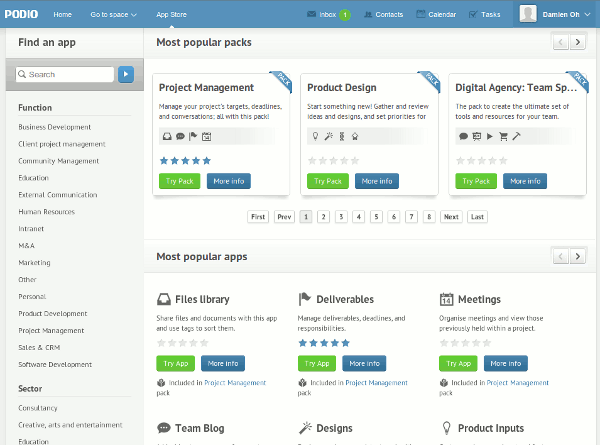Rate Project Management pack using its stars
Image resolution: width=600 pixels, height=445 pixels.
185,160
